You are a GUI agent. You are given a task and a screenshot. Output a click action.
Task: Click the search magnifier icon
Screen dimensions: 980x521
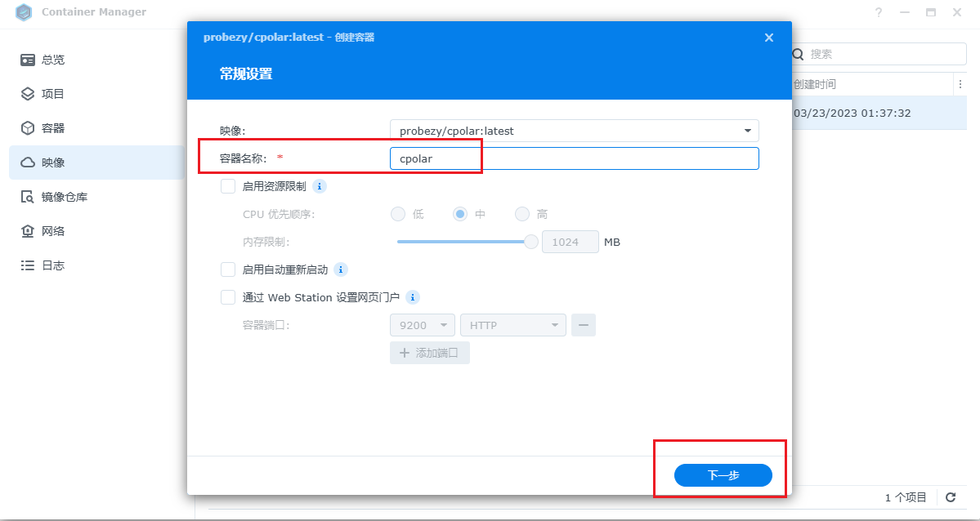coord(799,54)
